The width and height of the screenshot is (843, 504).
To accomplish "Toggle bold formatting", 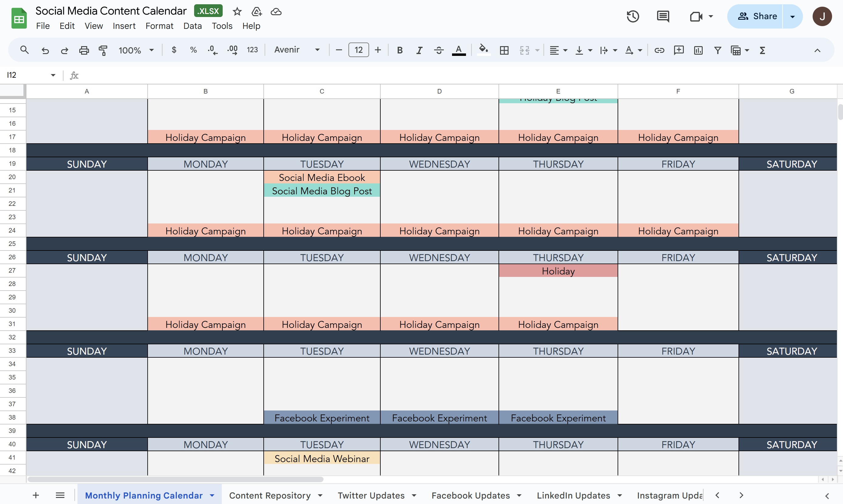I will pos(400,50).
